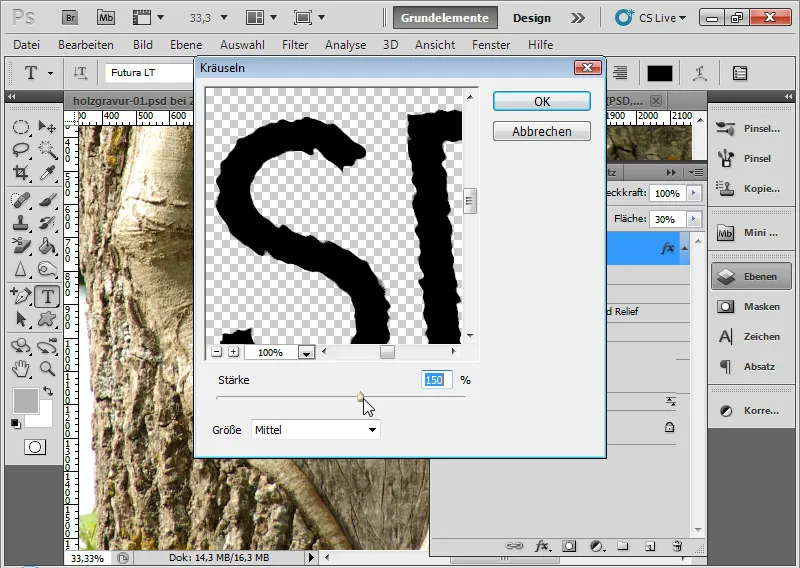Screen dimensions: 800x568
Task: Select the Paint Bucket tool
Action: (x=47, y=246)
